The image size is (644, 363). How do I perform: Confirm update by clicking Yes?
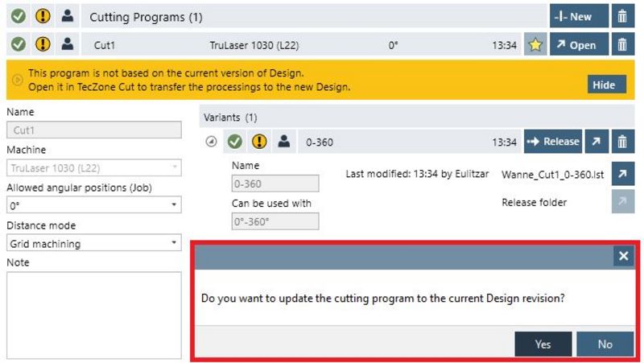tap(543, 344)
